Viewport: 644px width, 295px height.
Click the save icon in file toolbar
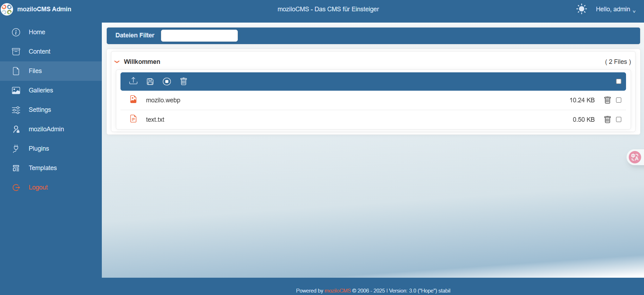pos(150,82)
